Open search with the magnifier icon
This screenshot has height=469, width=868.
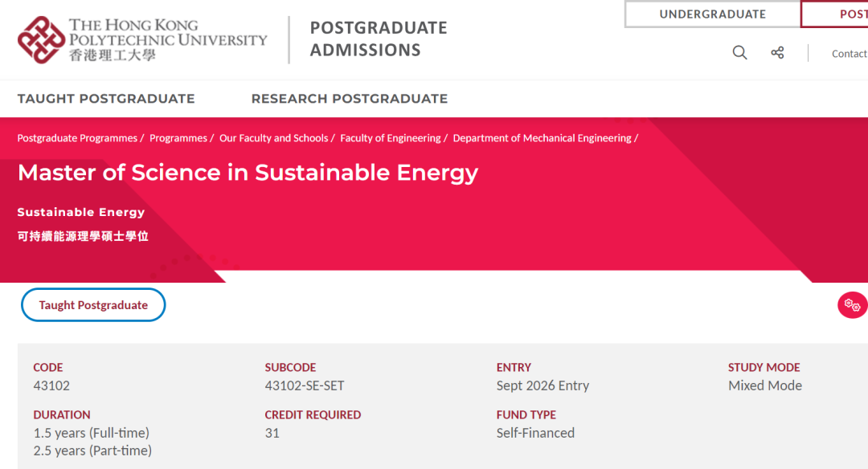(739, 53)
